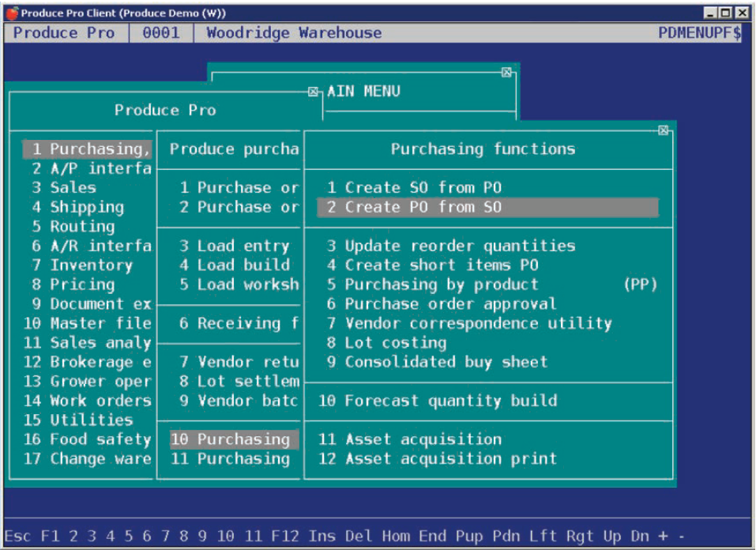
Task: Select 11 Asset acquisition function
Action: coord(410,439)
